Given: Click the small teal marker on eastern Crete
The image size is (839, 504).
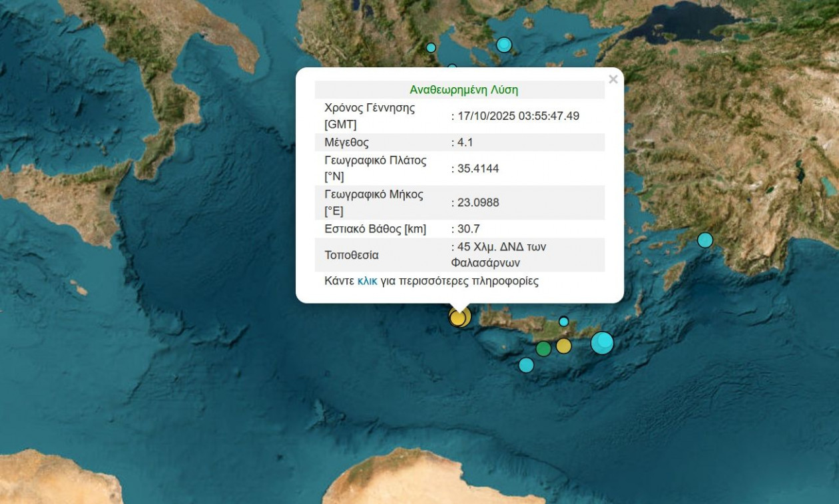Looking at the screenshot, I should coord(565,320).
